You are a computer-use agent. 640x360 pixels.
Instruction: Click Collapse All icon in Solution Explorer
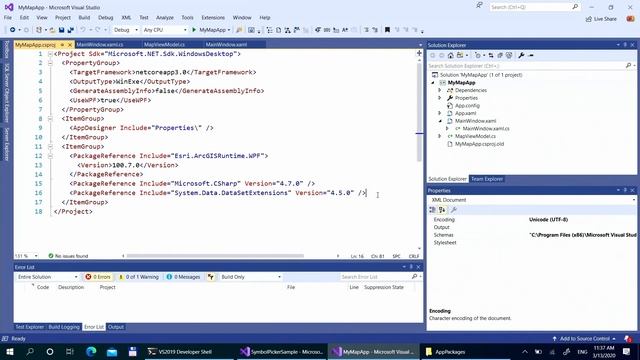(500, 55)
